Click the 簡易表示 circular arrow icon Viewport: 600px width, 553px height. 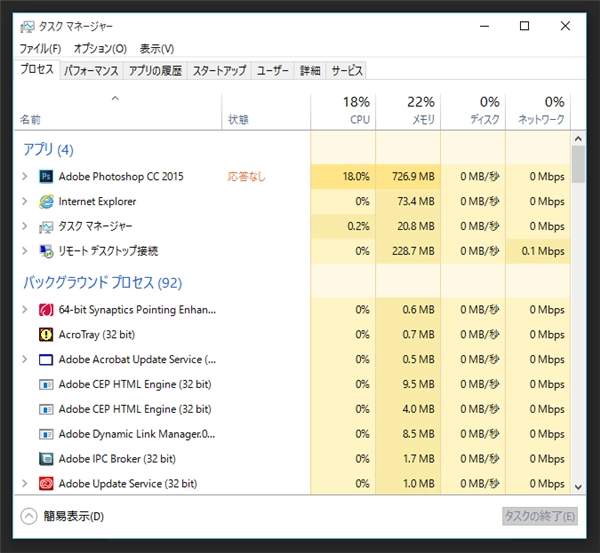tap(29, 516)
